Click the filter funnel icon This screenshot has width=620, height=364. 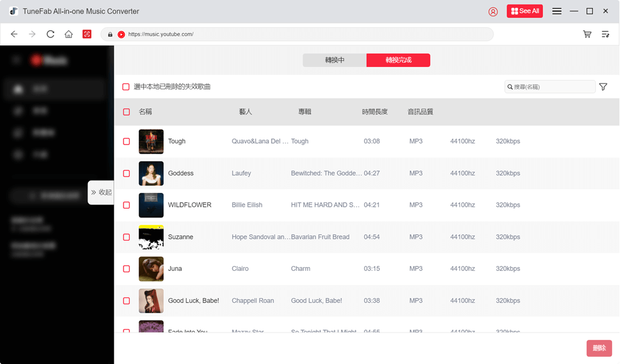603,86
